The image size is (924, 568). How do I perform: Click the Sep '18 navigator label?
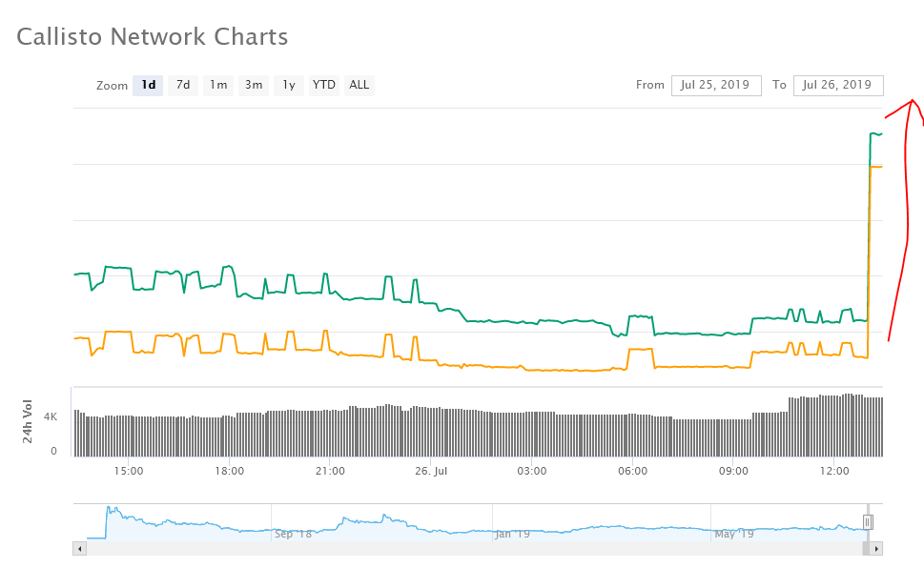293,534
